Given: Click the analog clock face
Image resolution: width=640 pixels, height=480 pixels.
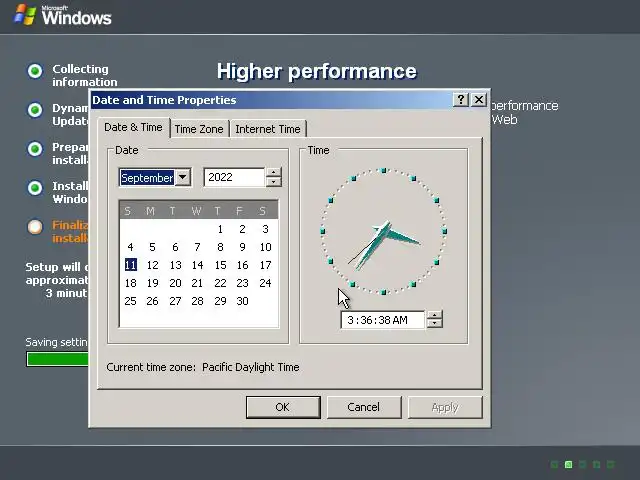Looking at the screenshot, I should pyautogui.click(x=383, y=231).
